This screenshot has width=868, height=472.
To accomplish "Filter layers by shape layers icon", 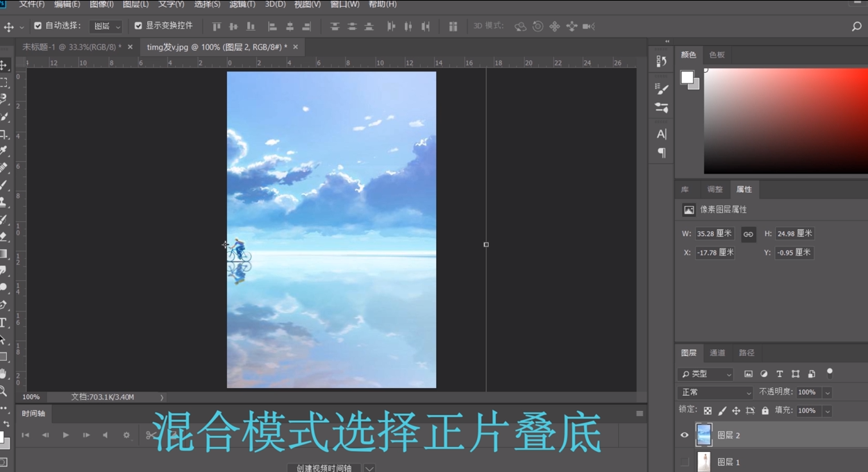I will [796, 374].
